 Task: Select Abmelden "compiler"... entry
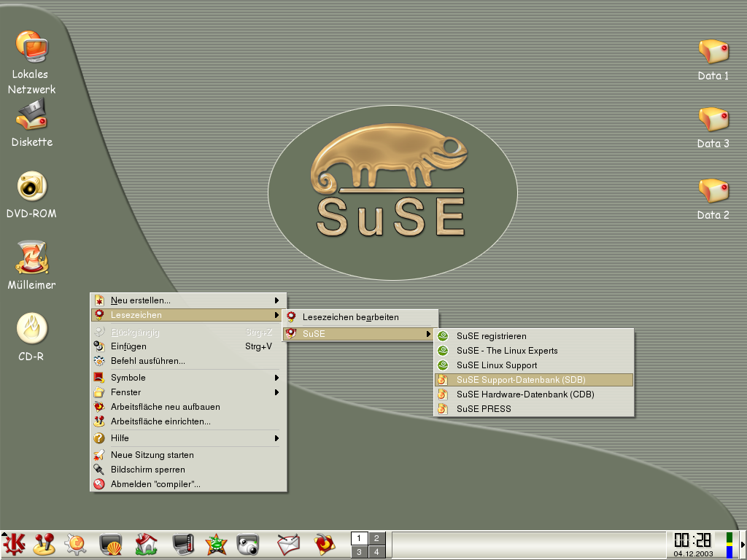point(189,484)
